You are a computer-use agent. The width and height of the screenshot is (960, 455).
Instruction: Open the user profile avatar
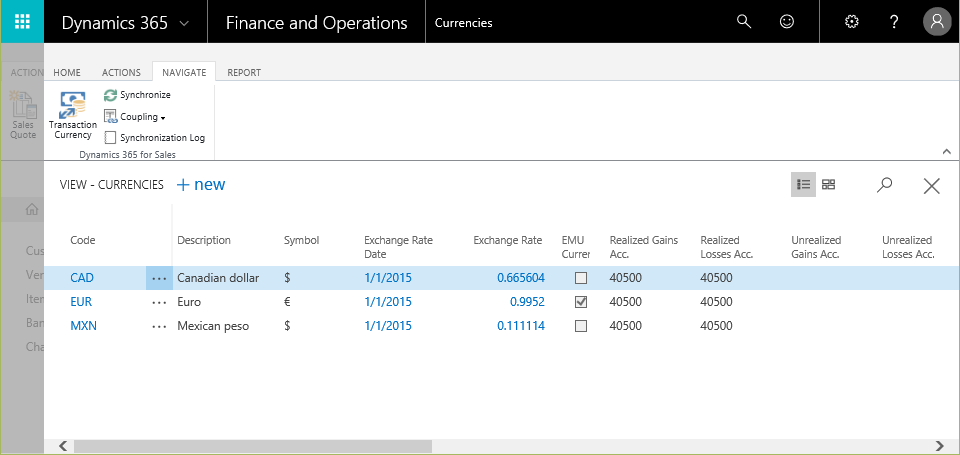[937, 22]
